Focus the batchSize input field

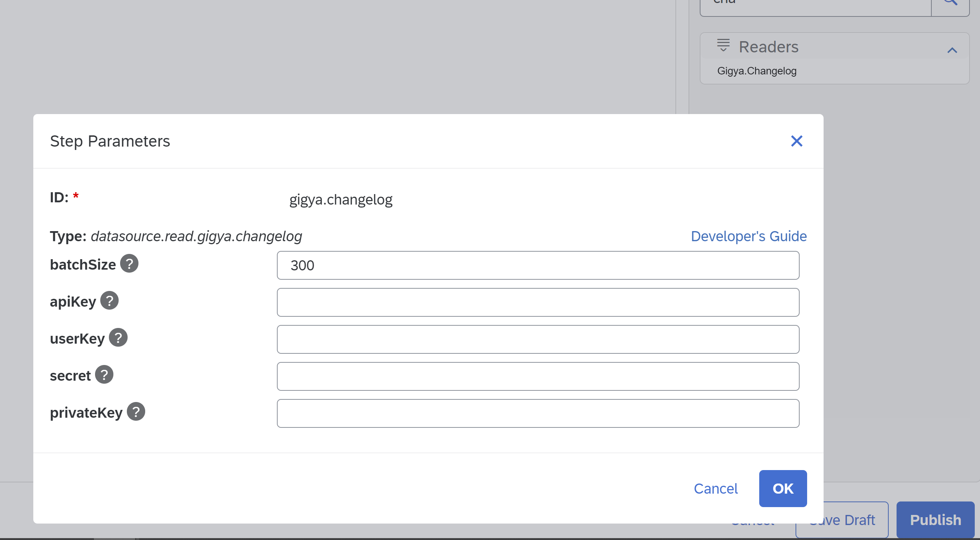coord(538,266)
